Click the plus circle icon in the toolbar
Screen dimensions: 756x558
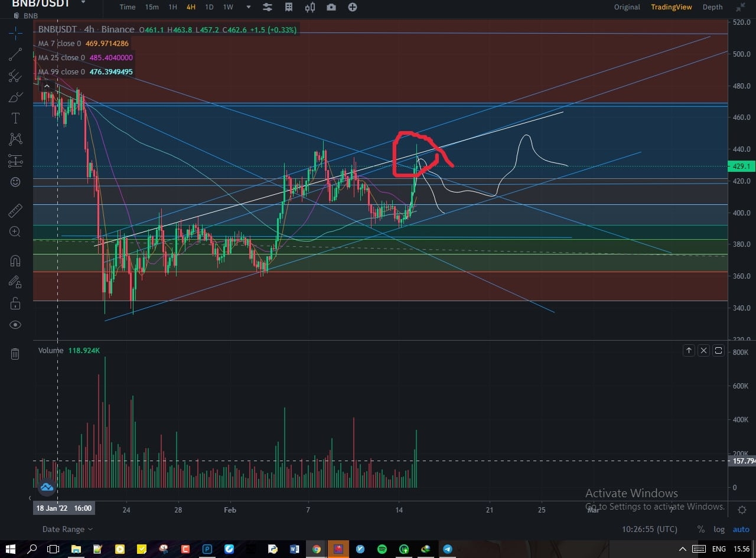click(x=353, y=7)
